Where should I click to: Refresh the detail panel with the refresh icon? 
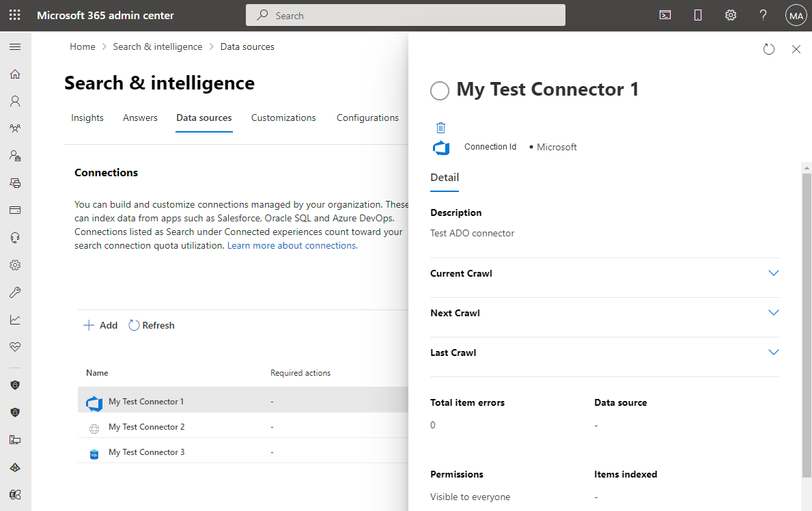point(769,49)
